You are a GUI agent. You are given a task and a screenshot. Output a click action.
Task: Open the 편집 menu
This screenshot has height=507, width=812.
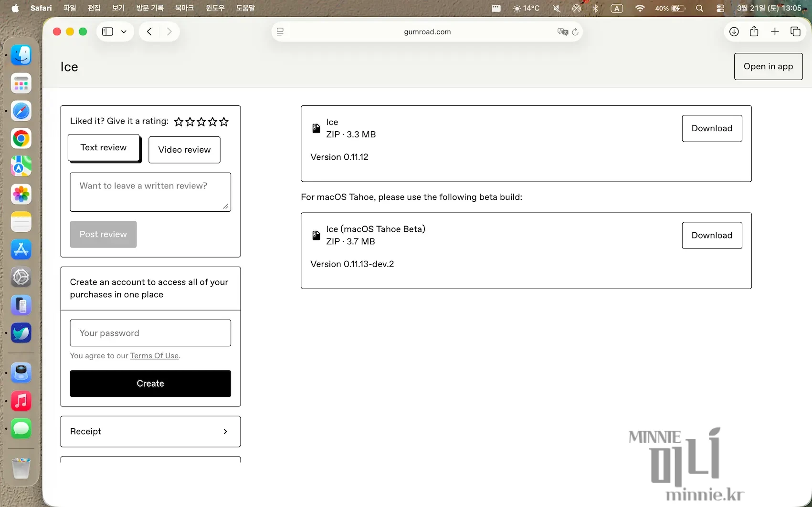coord(94,8)
